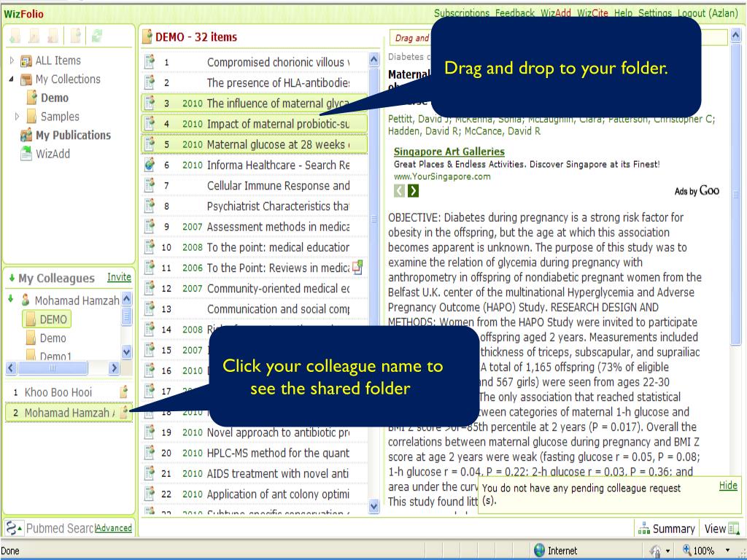Click the attachment icon on item 11 row
This screenshot has height=560, width=747.
[357, 267]
